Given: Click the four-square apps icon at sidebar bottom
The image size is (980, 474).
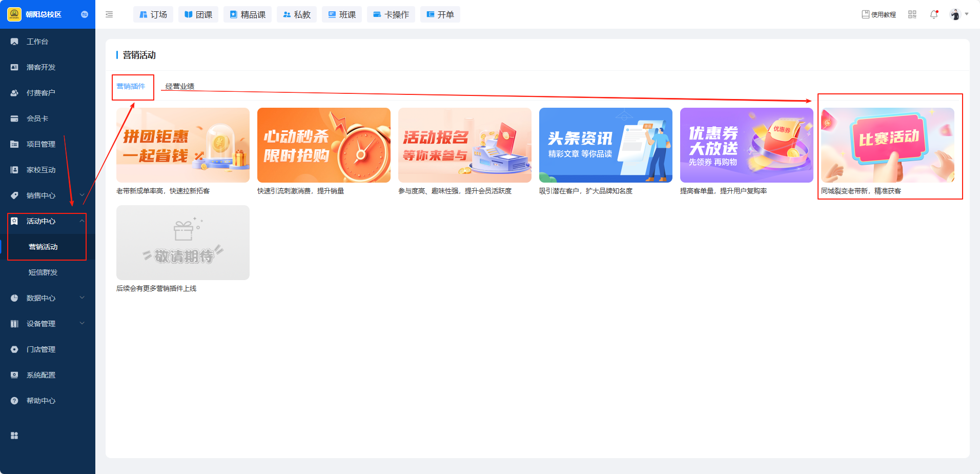Looking at the screenshot, I should click(x=14, y=436).
